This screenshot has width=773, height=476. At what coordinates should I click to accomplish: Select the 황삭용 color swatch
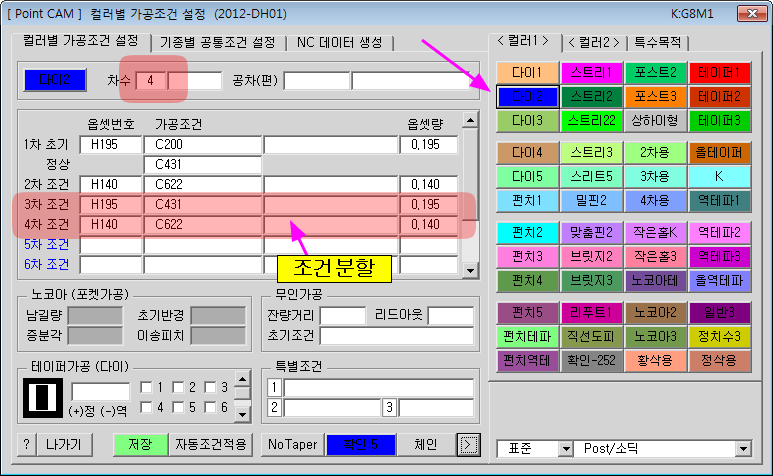[x=655, y=361]
